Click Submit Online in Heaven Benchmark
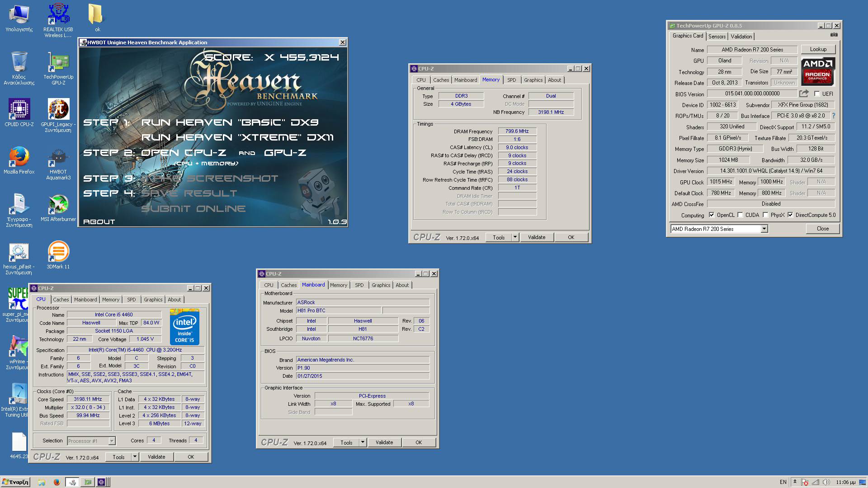This screenshot has width=868, height=488. pos(193,209)
